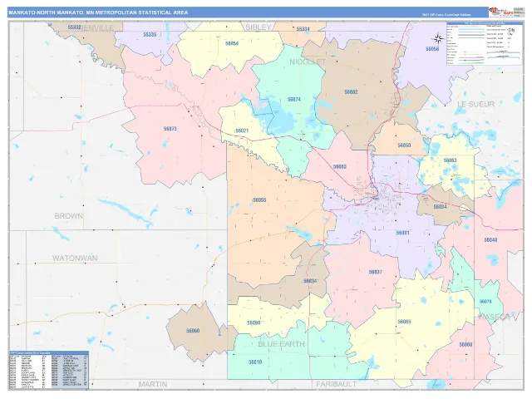The width and height of the screenshot is (532, 399).
Task: Click the NICOLLET county label
Action: [x=308, y=62]
